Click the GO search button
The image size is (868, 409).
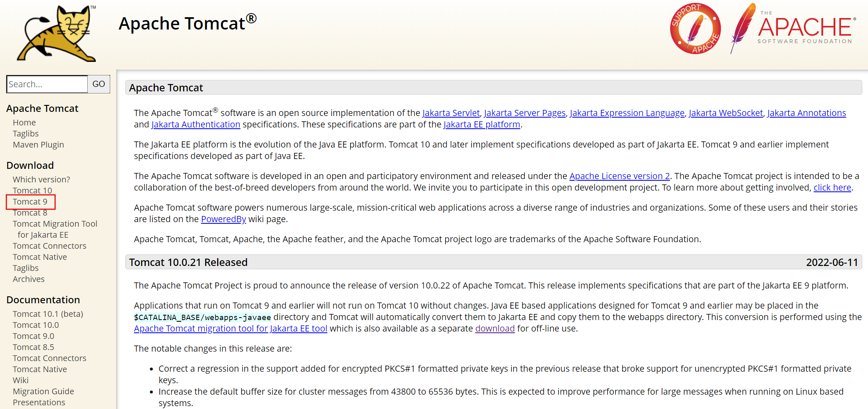(x=99, y=84)
